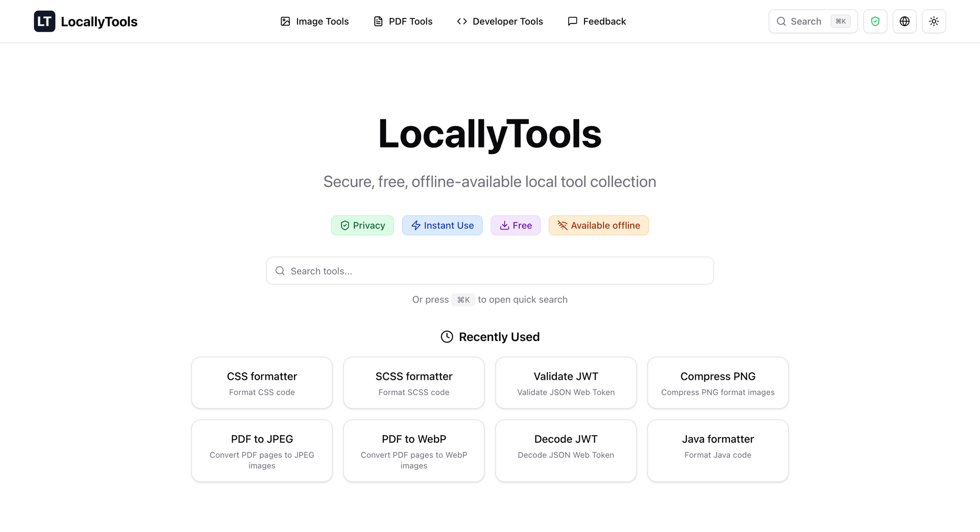980x532 pixels.
Task: Click the green shield privacy icon
Action: 875,21
